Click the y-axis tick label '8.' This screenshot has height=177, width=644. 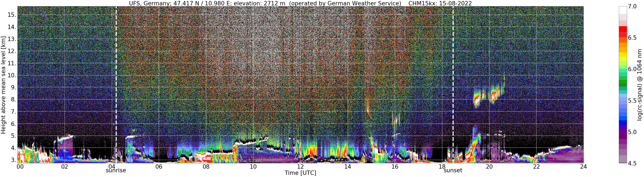[x=14, y=100]
